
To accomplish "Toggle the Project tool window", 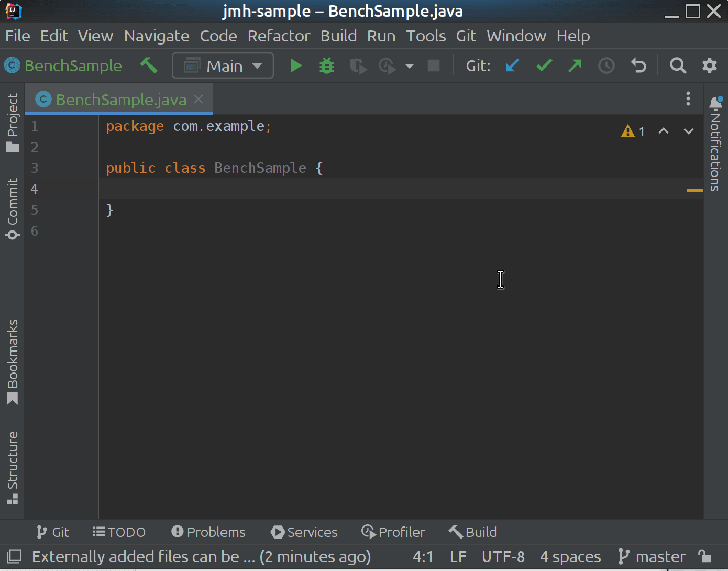I will point(13,123).
